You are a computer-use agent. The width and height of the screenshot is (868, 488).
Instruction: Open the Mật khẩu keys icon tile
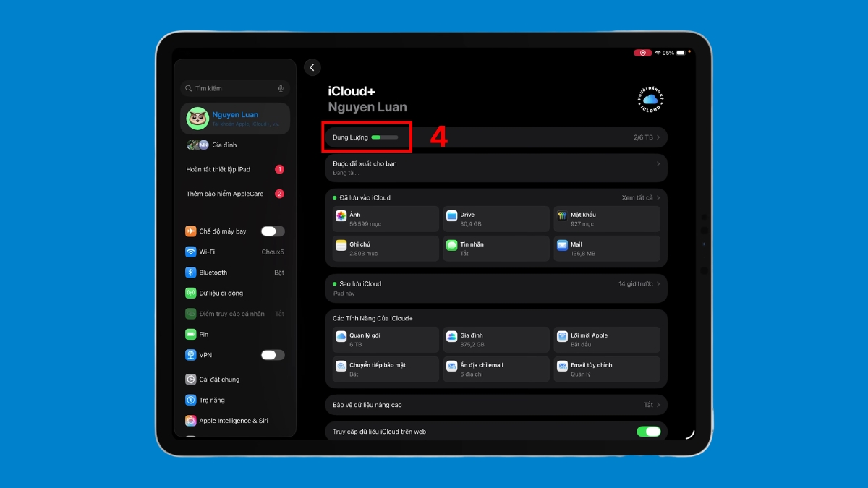coord(607,219)
